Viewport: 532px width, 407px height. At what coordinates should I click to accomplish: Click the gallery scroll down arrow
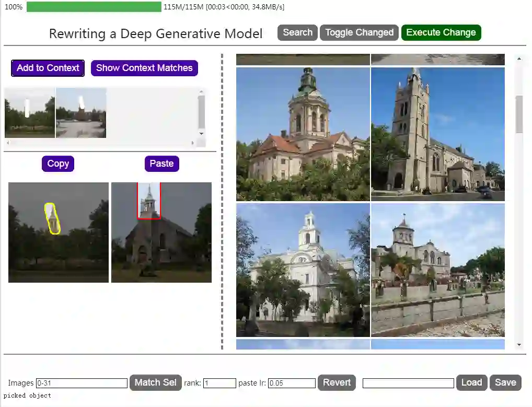tap(519, 345)
